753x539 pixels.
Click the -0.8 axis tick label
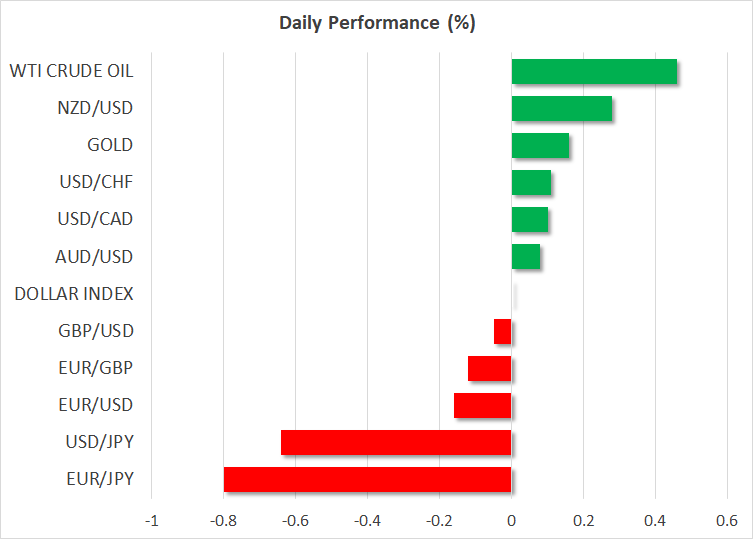pyautogui.click(x=223, y=521)
